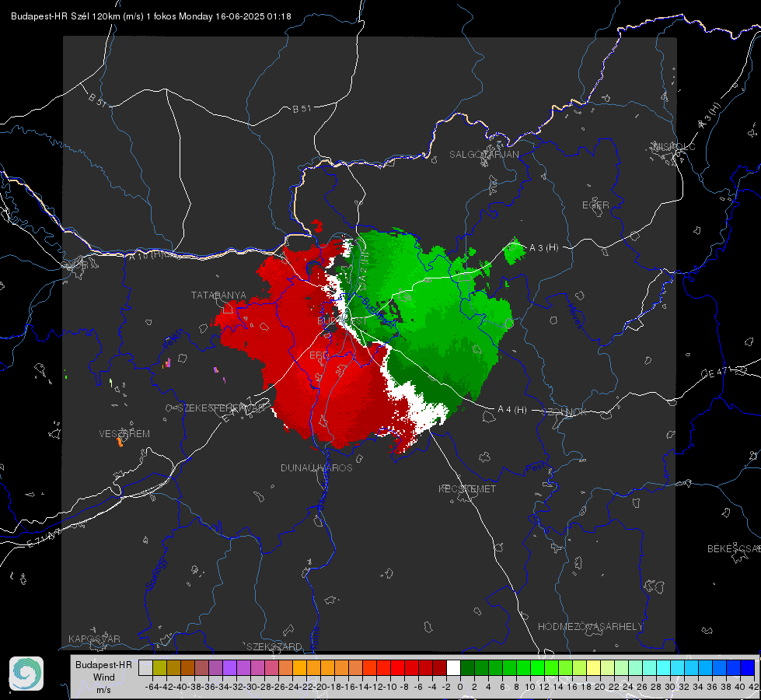Click the swirl logo icon beside the legend
The height and width of the screenshot is (700, 761).
click(26, 674)
